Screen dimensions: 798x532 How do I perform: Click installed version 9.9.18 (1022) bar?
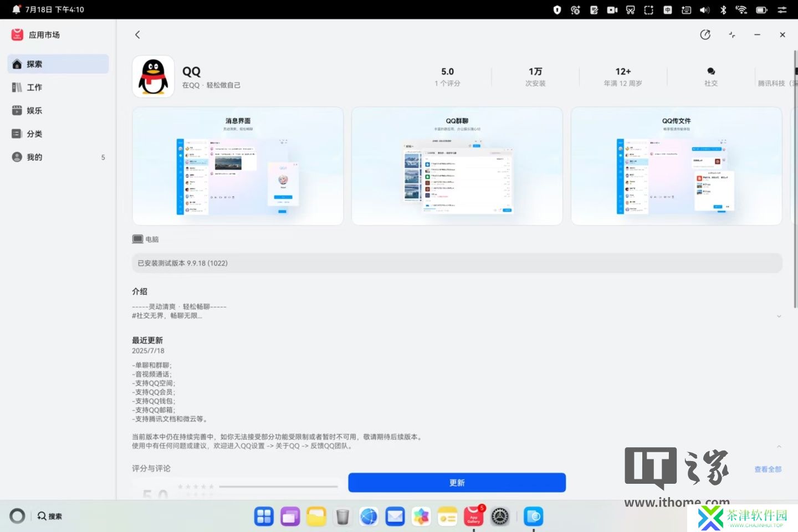(x=457, y=263)
